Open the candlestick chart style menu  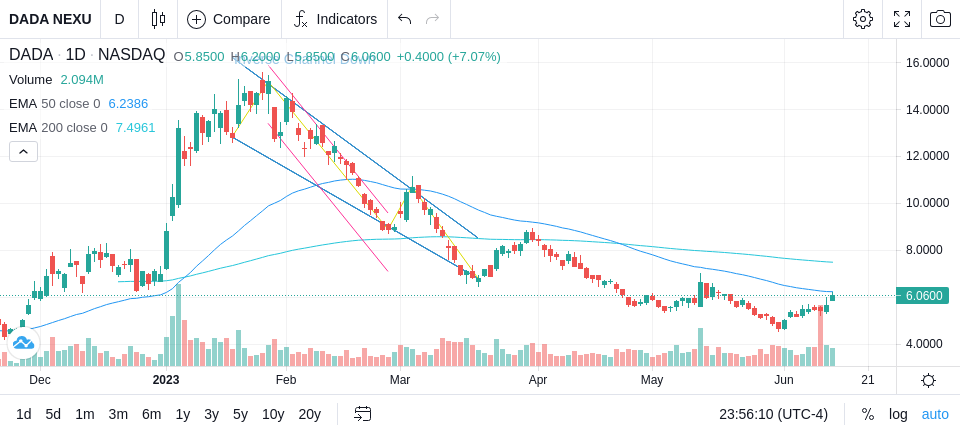click(x=158, y=19)
